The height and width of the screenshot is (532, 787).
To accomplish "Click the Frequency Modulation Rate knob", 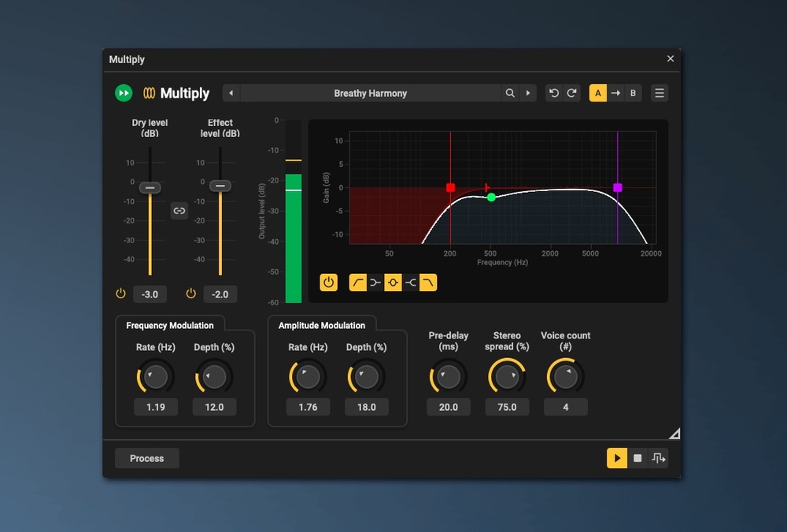I will [x=156, y=376].
